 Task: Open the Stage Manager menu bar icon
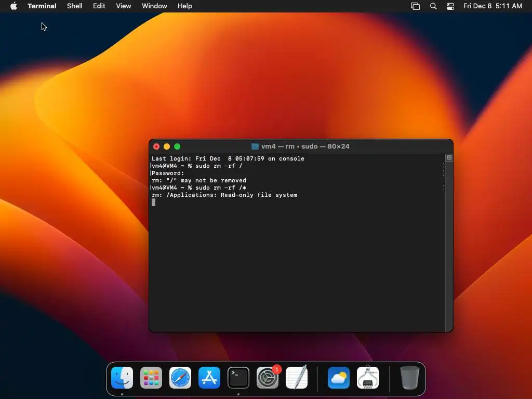[x=415, y=6]
